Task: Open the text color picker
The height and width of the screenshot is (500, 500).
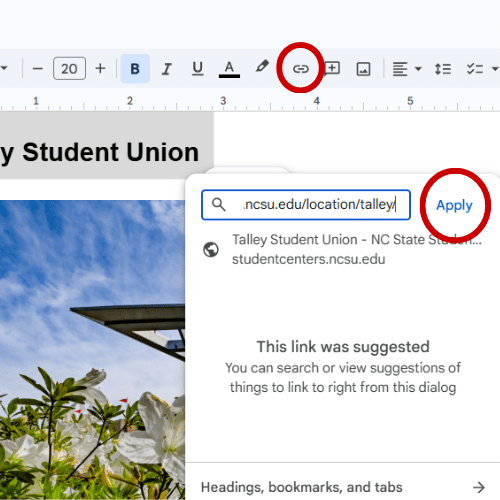Action: point(229,69)
